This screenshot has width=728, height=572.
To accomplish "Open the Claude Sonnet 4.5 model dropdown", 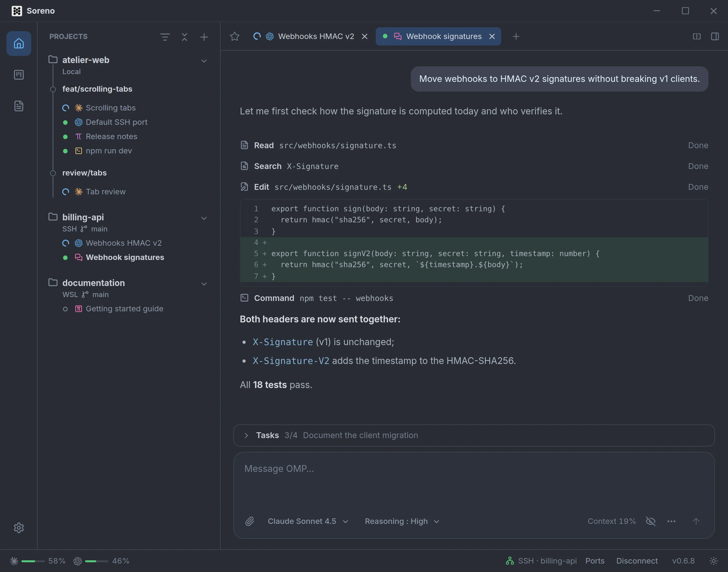I will click(308, 521).
